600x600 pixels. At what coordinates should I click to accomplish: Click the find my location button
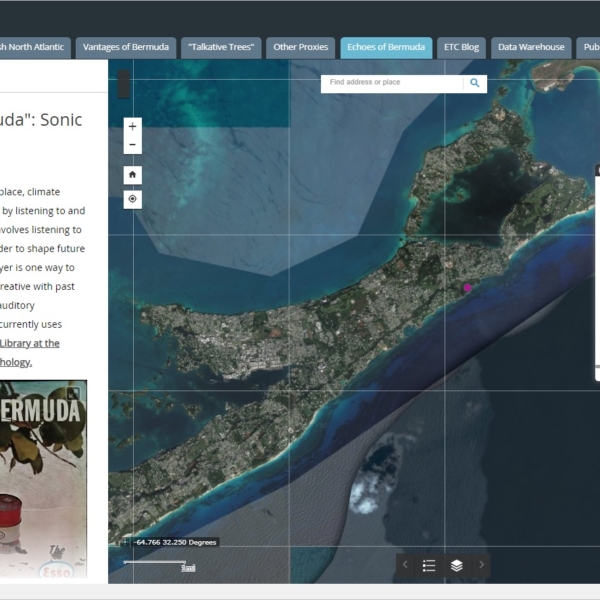[x=133, y=199]
